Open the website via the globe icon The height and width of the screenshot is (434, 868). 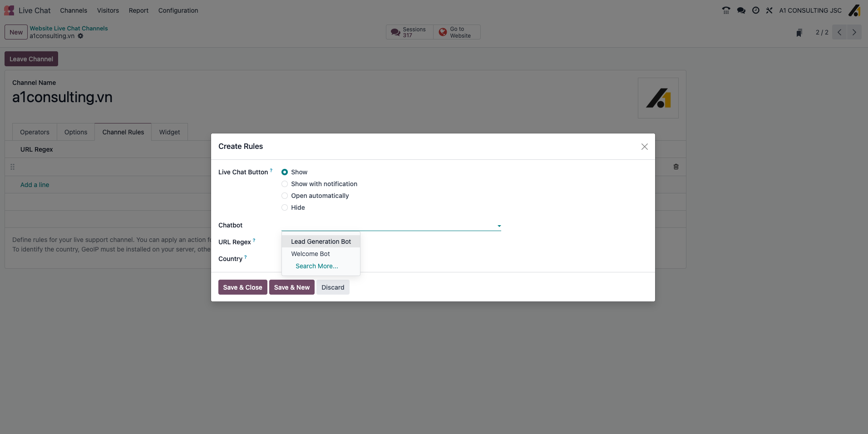point(442,32)
